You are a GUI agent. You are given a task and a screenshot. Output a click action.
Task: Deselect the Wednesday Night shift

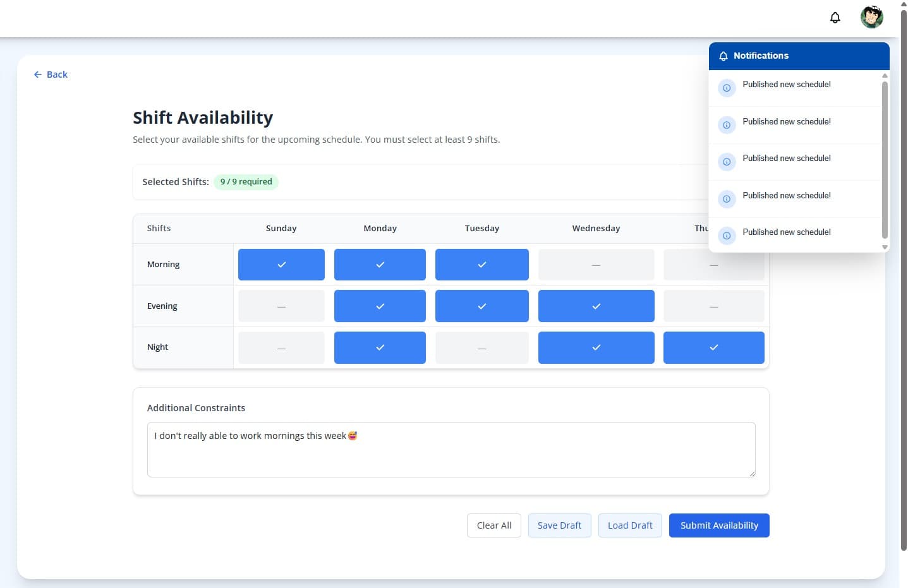point(596,347)
